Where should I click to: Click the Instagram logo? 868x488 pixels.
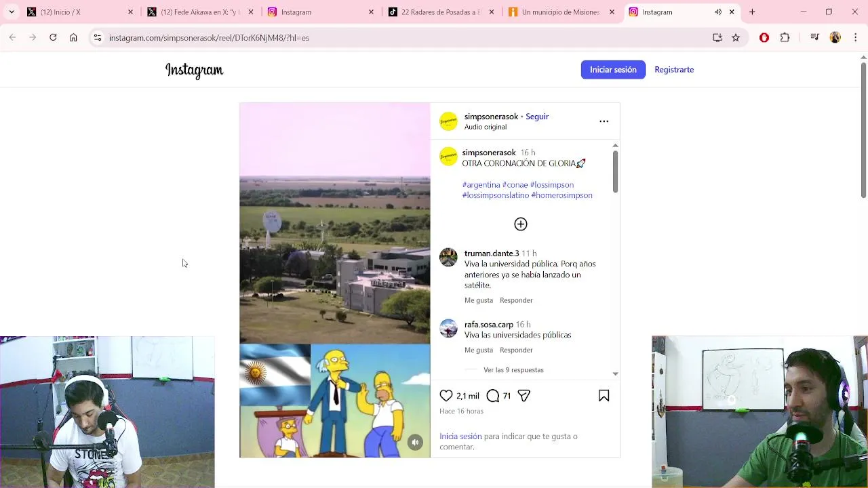[x=194, y=70]
